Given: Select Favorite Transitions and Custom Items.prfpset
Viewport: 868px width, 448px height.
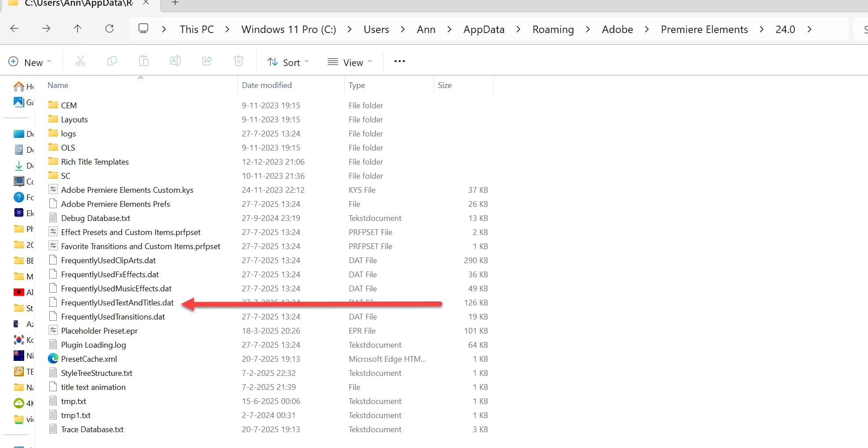Looking at the screenshot, I should pyautogui.click(x=141, y=246).
